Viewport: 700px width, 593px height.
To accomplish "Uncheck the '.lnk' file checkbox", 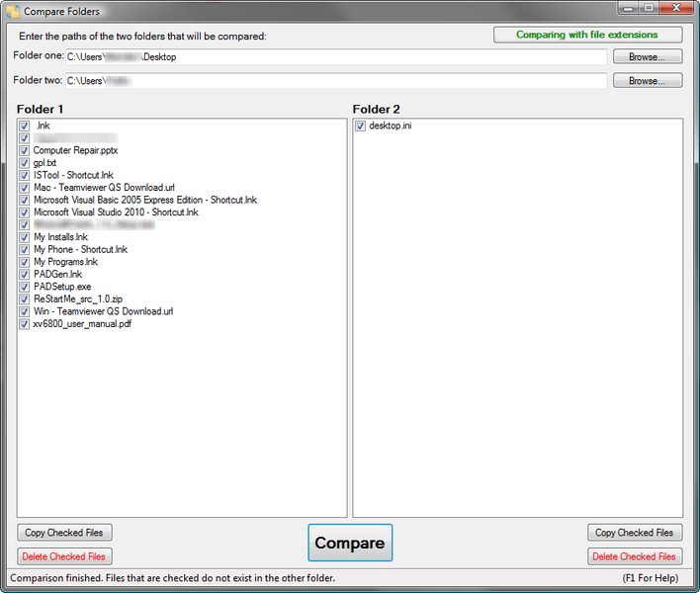I will click(x=25, y=126).
